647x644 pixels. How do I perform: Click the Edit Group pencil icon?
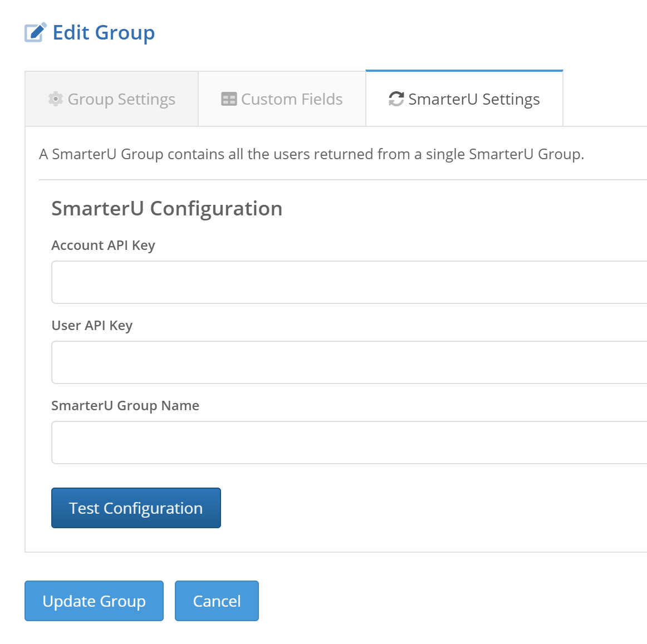click(x=36, y=33)
